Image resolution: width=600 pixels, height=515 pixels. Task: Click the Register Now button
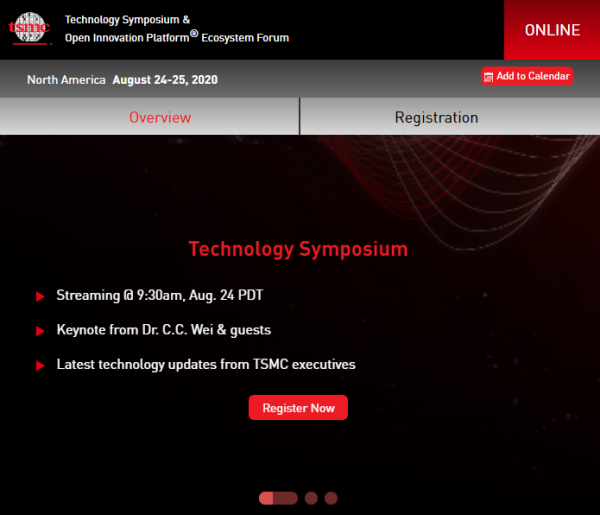point(298,407)
